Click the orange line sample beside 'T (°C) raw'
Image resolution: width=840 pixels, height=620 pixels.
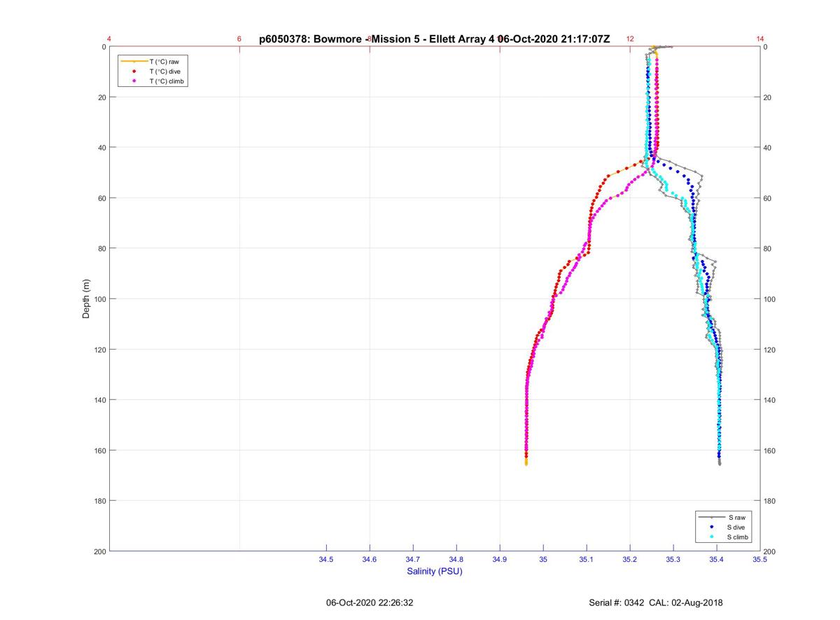[x=134, y=62]
